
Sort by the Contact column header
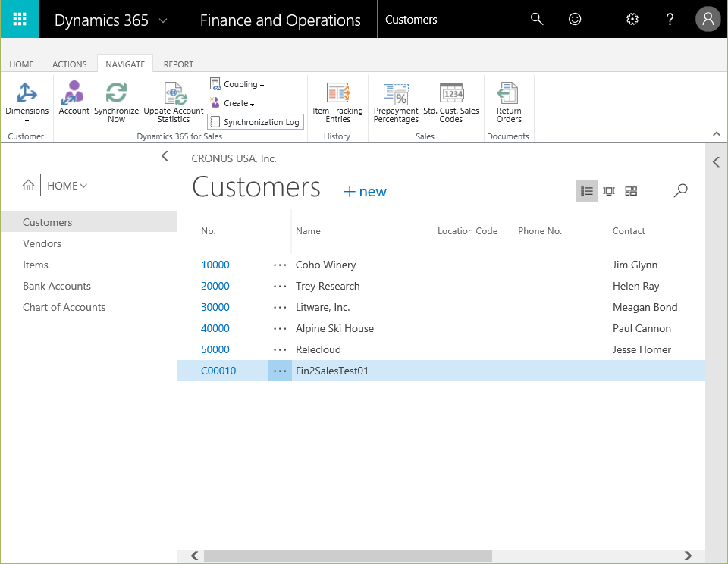pyautogui.click(x=629, y=231)
